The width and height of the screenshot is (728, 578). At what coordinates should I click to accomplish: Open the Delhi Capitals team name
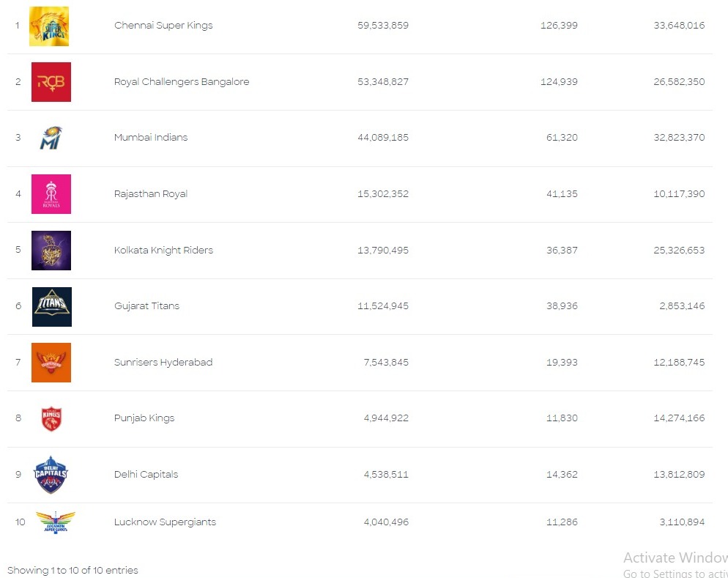(146, 475)
